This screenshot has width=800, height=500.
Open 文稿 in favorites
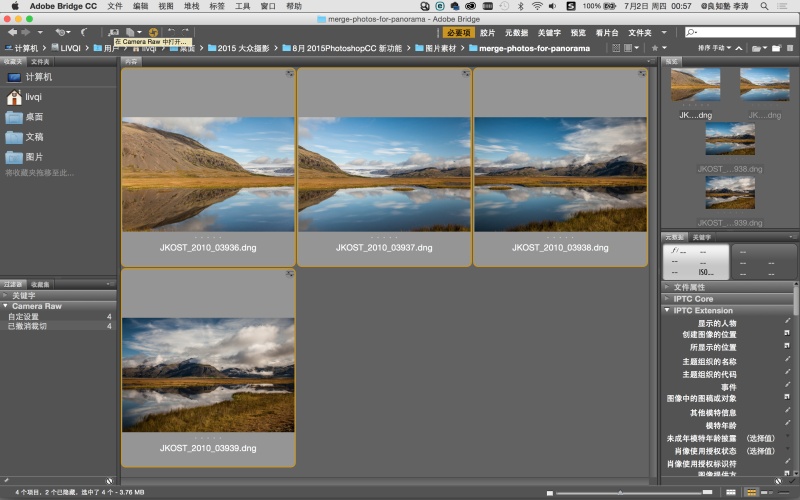24,137
